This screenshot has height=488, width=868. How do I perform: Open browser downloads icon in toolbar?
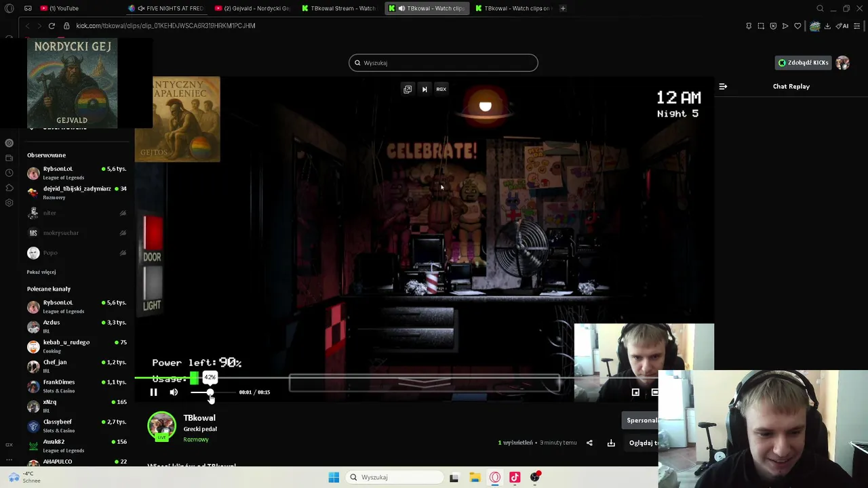pyautogui.click(x=827, y=26)
